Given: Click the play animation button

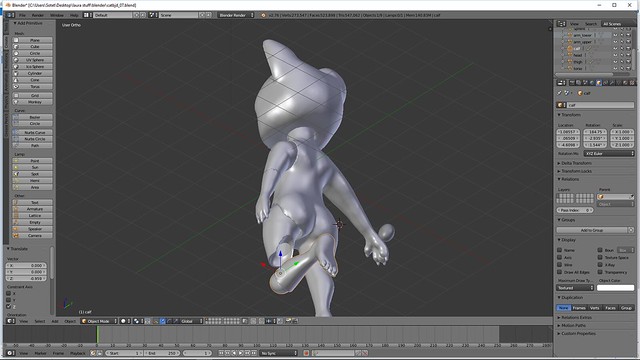Looking at the screenshot, I should click(240, 353).
